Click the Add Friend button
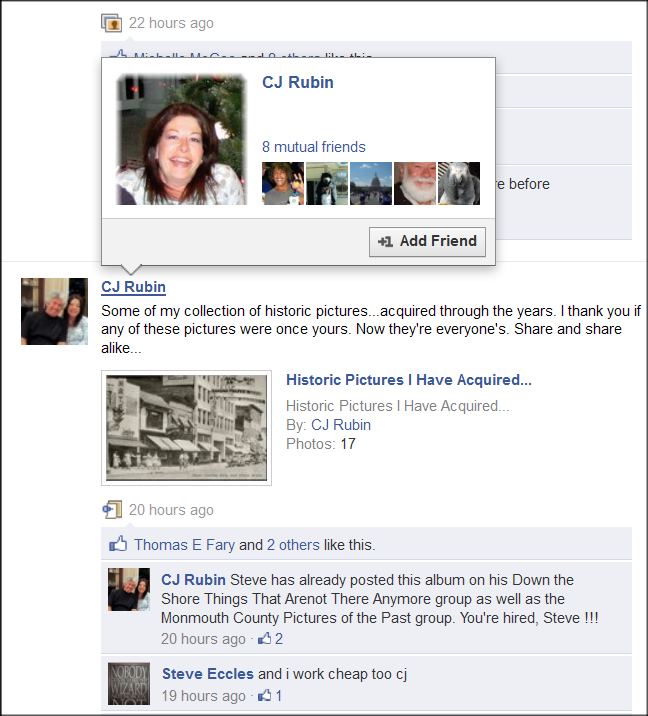This screenshot has width=648, height=716. (427, 241)
